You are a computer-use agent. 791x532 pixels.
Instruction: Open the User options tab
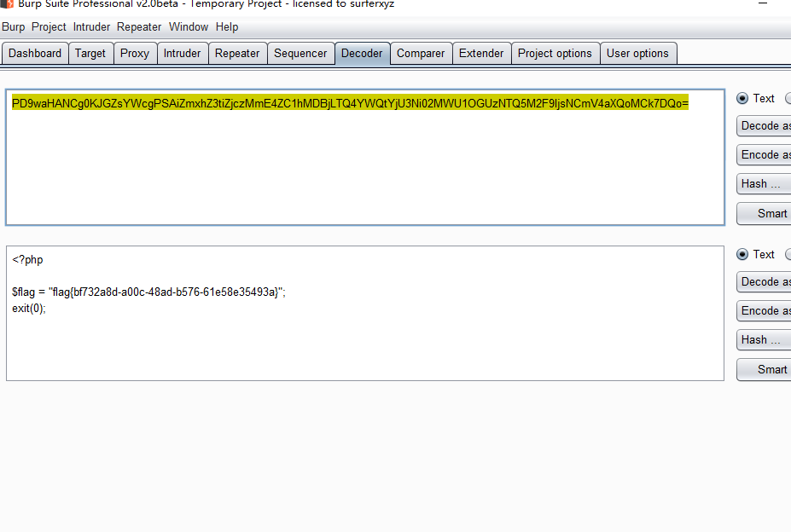(x=637, y=54)
